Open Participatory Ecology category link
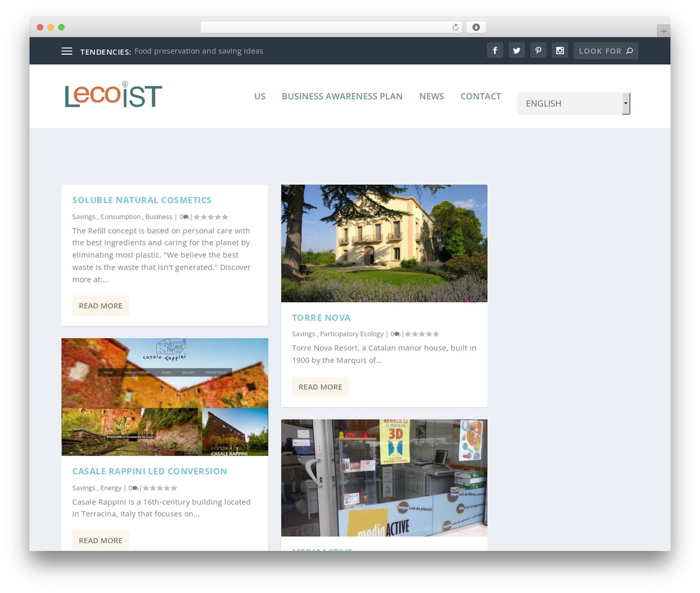 [352, 334]
